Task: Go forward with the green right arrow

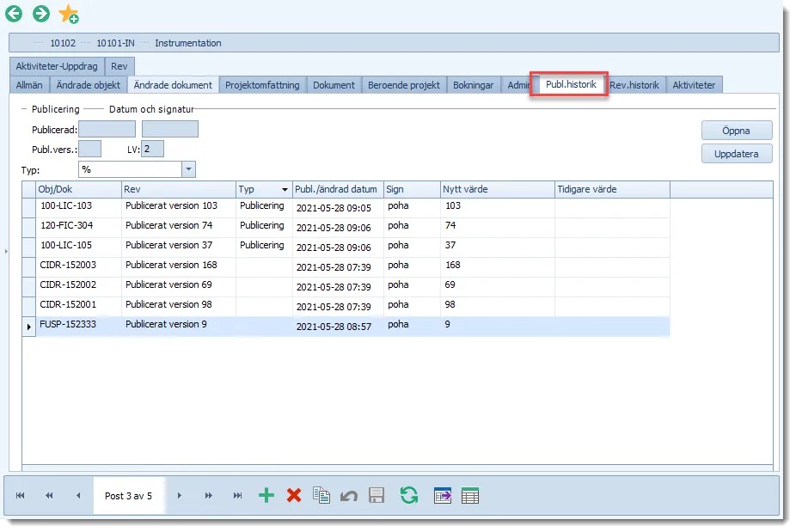Action: [41, 14]
